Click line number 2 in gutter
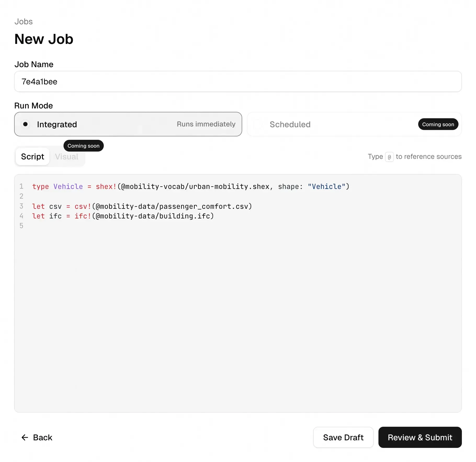476x462 pixels. tap(21, 196)
